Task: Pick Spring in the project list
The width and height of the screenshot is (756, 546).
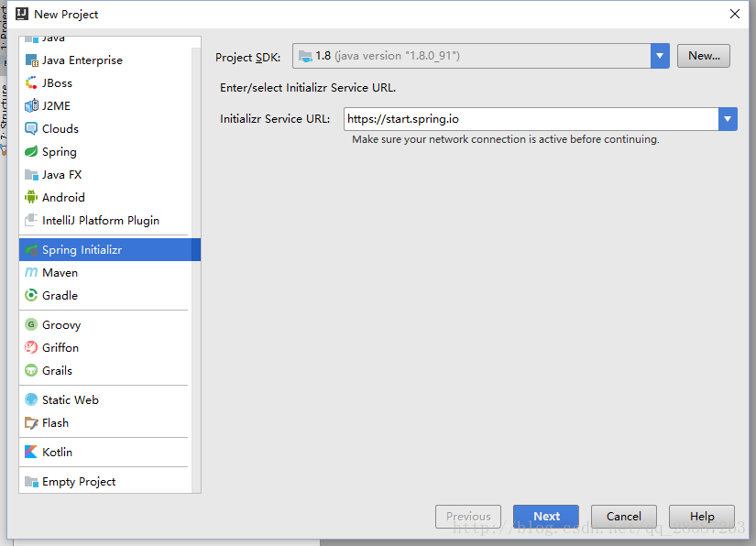Action: 105,152
